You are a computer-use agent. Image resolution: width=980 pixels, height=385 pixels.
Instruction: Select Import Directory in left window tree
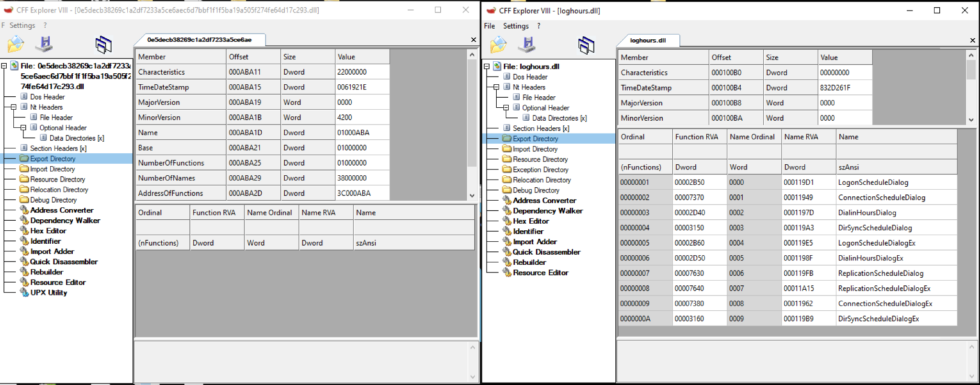53,169
